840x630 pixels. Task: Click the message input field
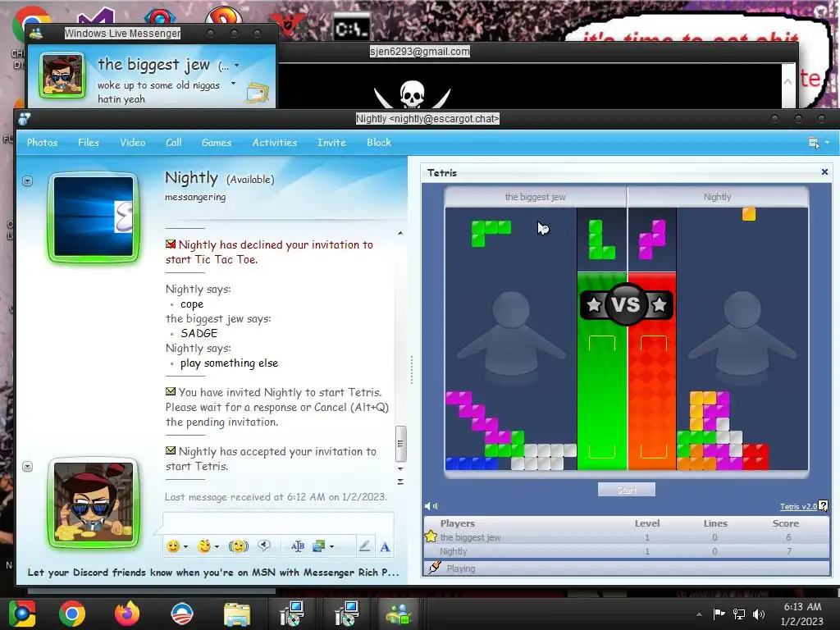278,523
